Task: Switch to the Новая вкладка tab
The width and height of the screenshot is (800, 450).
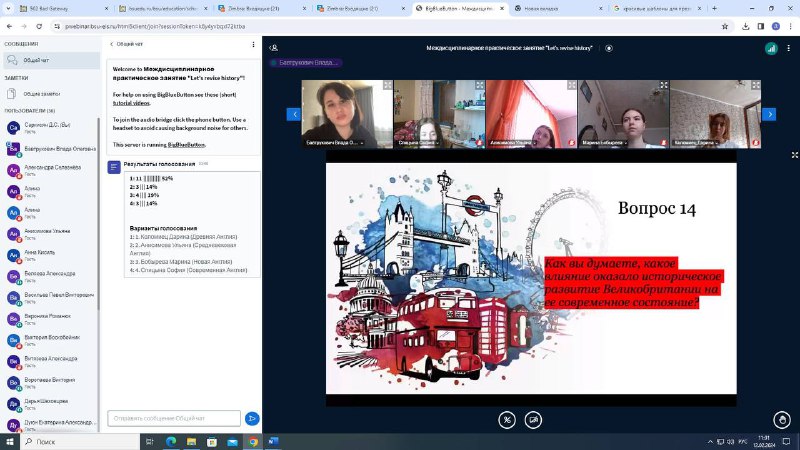Action: (x=559, y=9)
